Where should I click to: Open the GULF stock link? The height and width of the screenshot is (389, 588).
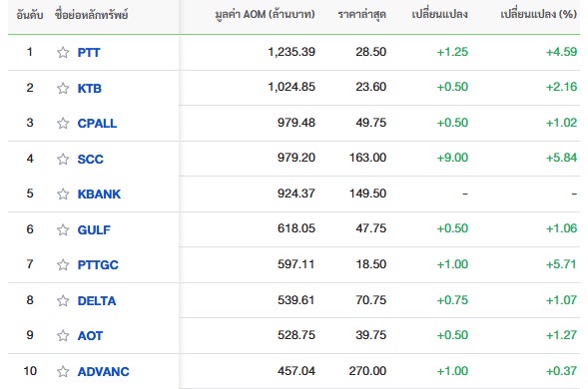pyautogui.click(x=94, y=229)
